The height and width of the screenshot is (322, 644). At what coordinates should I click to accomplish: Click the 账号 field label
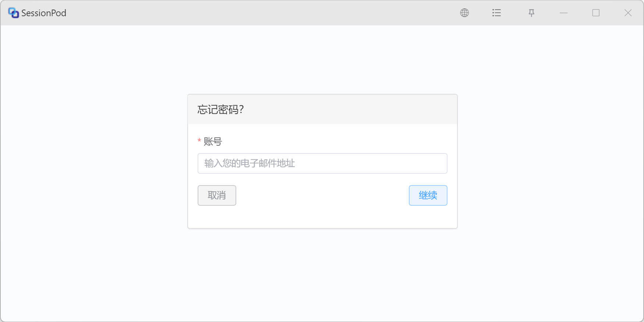coord(213,142)
